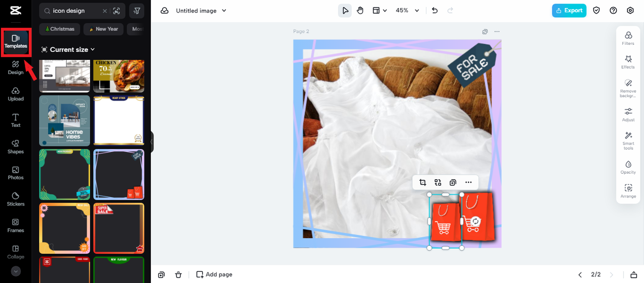The height and width of the screenshot is (283, 644).
Task: Open Smart tools
Action: [628, 141]
